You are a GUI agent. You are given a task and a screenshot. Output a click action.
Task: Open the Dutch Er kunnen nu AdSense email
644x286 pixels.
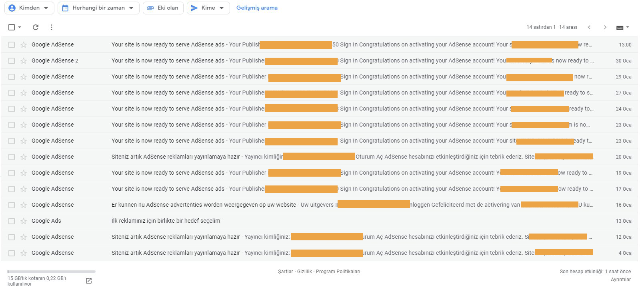(x=320, y=205)
